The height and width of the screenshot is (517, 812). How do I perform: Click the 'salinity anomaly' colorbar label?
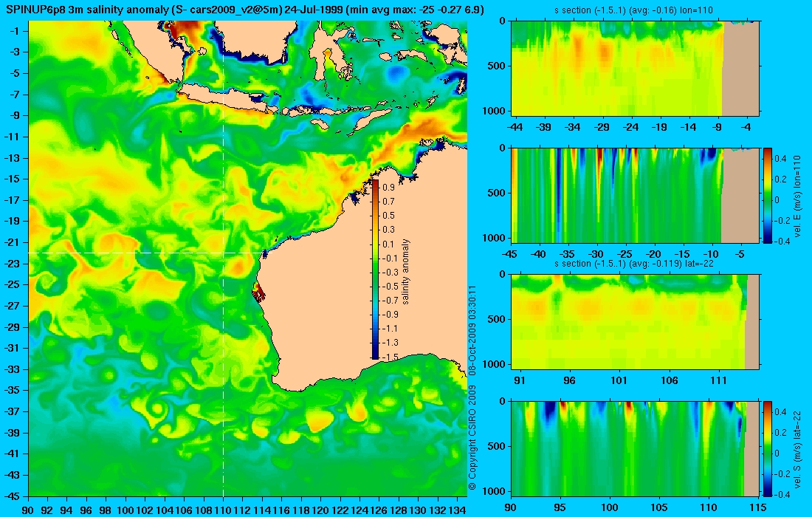[405, 272]
